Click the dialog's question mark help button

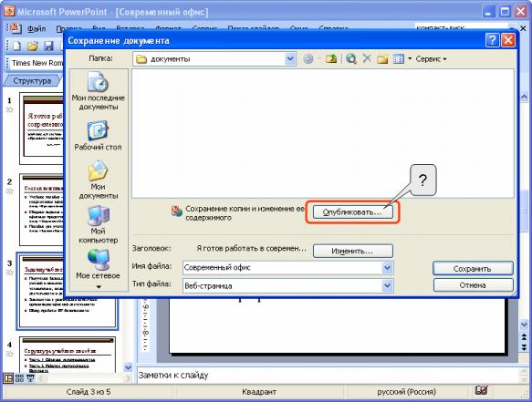[x=492, y=41]
